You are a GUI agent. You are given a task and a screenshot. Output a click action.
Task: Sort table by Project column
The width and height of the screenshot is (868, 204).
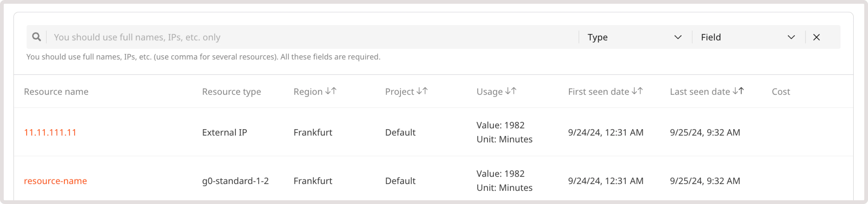coord(422,91)
